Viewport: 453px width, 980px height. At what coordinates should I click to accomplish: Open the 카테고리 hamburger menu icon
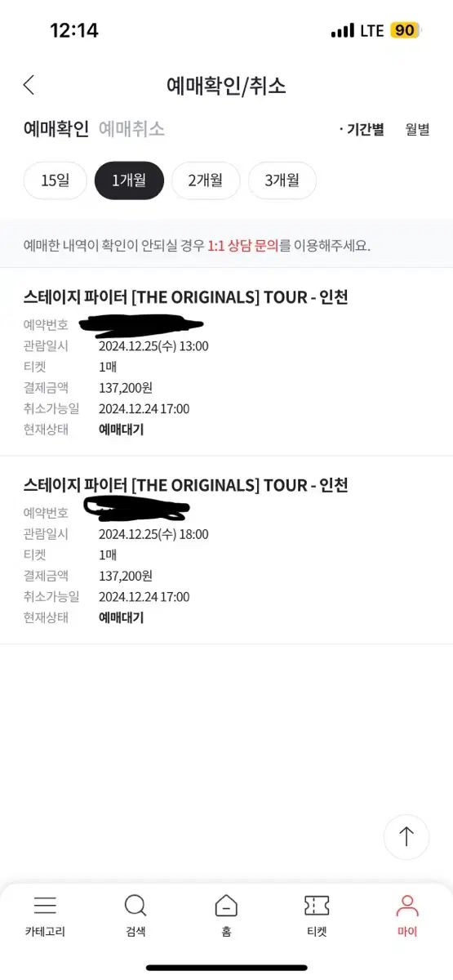pyautogui.click(x=45, y=906)
